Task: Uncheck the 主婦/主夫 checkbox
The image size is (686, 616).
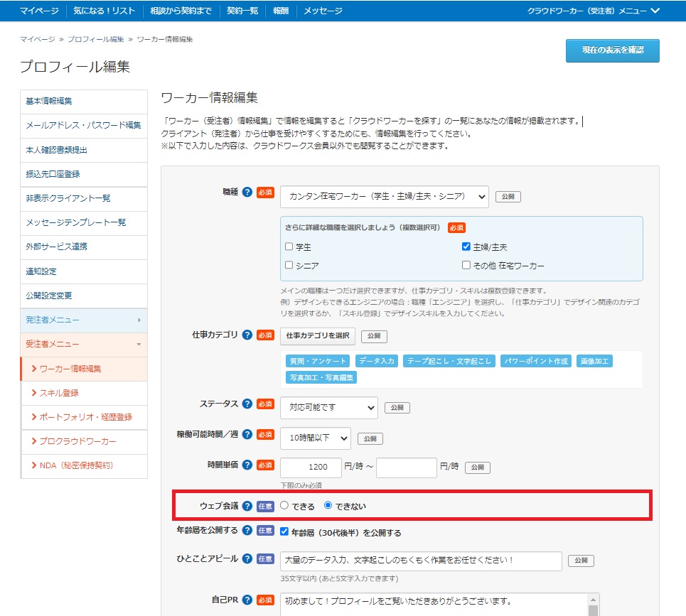Action: pyautogui.click(x=466, y=247)
